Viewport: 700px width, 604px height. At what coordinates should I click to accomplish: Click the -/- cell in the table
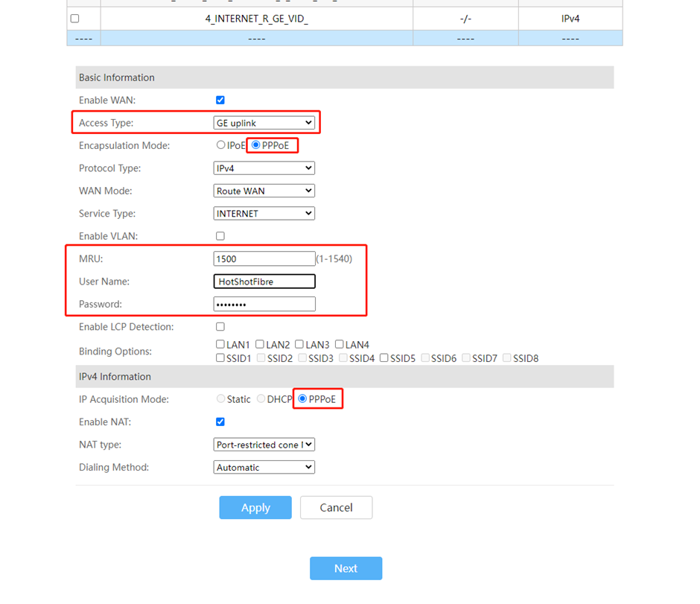coord(465,19)
